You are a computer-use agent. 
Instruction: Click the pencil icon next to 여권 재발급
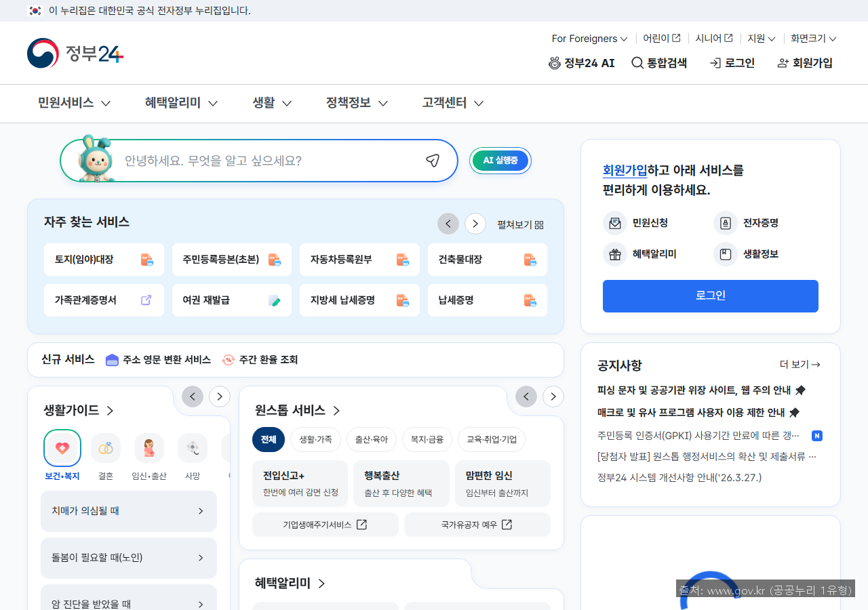point(275,300)
